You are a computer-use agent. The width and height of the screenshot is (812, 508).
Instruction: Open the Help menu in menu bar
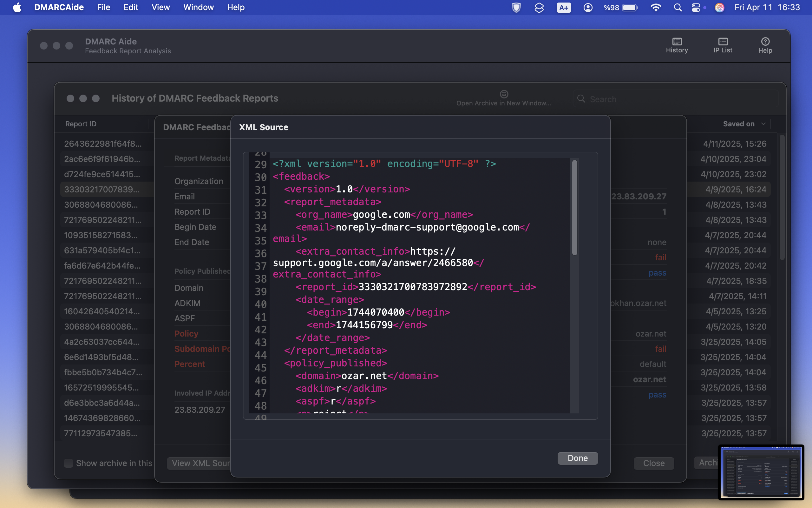pyautogui.click(x=236, y=7)
